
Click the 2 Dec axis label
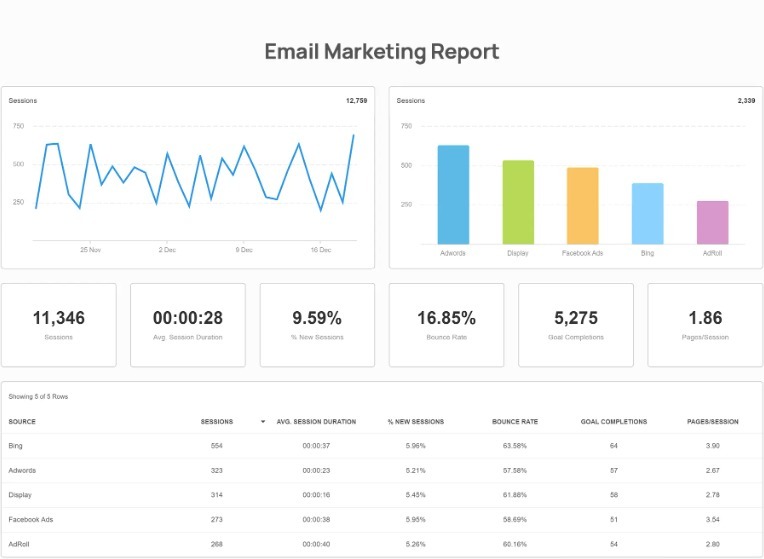[167, 250]
